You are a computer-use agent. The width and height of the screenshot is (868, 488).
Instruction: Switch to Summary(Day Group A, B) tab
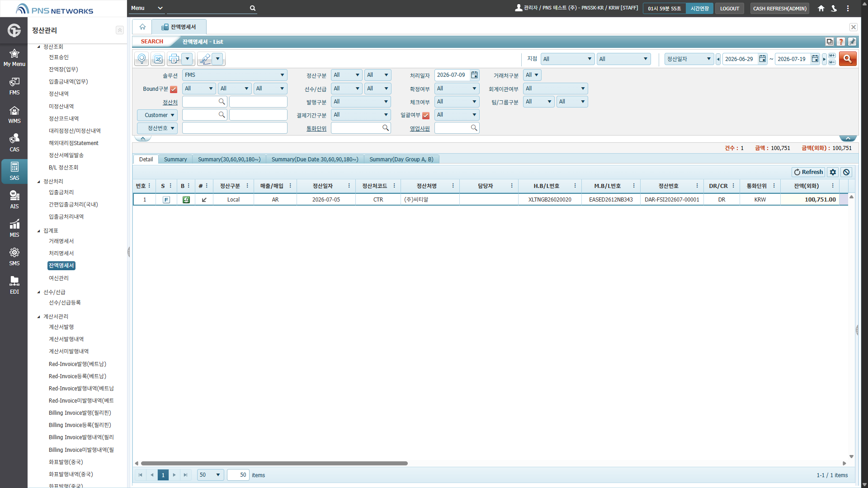click(x=401, y=160)
